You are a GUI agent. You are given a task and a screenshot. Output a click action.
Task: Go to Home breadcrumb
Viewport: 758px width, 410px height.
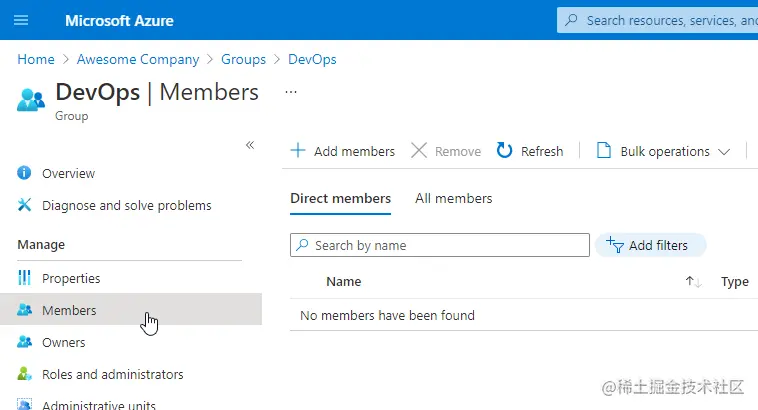[36, 59]
